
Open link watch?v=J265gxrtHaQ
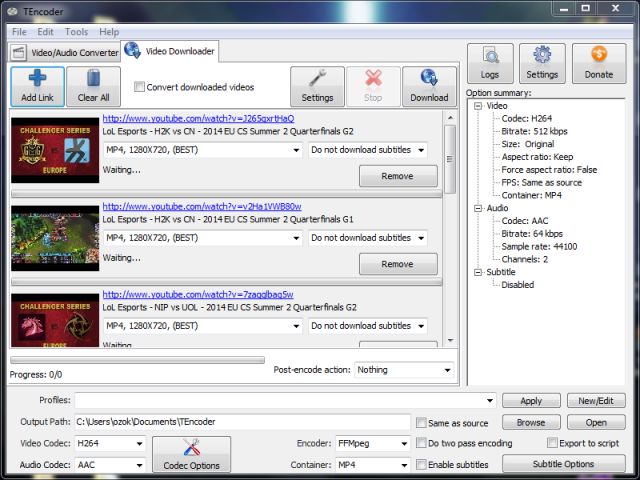(x=198, y=118)
